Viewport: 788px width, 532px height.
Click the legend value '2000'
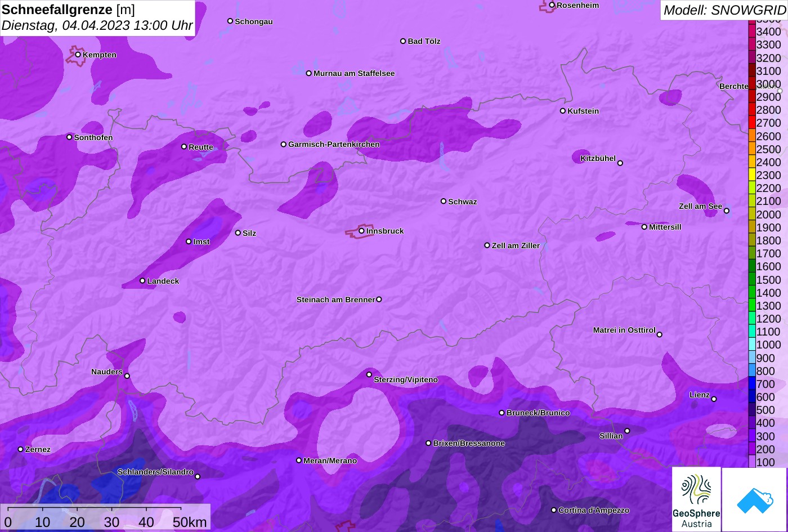click(x=768, y=214)
